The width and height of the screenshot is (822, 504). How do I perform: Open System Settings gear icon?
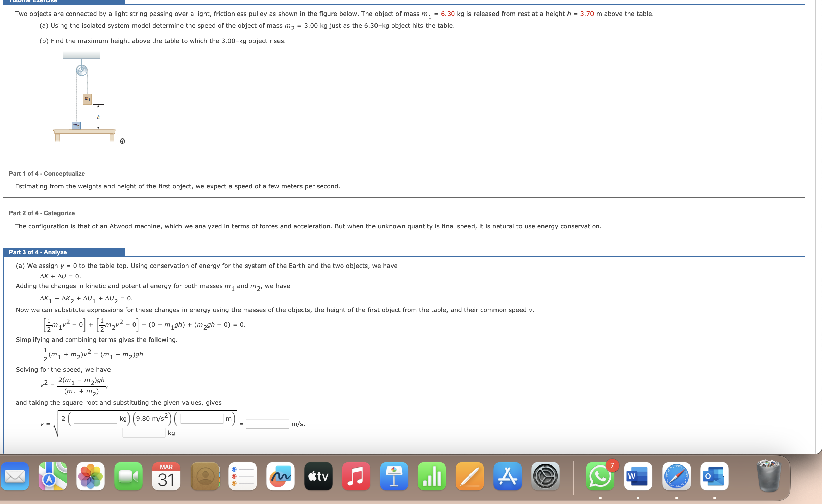click(546, 476)
